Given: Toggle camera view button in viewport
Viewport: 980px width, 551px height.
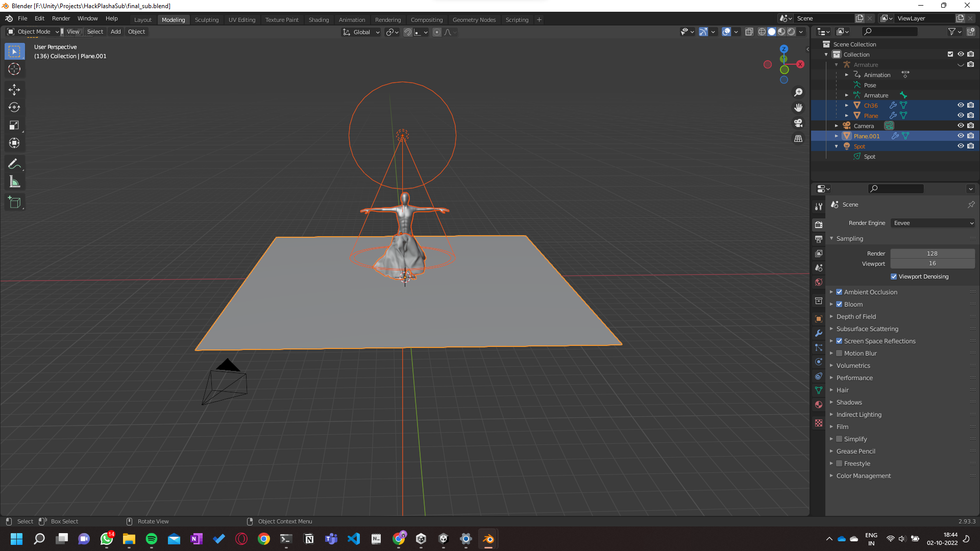Looking at the screenshot, I should click(x=798, y=123).
